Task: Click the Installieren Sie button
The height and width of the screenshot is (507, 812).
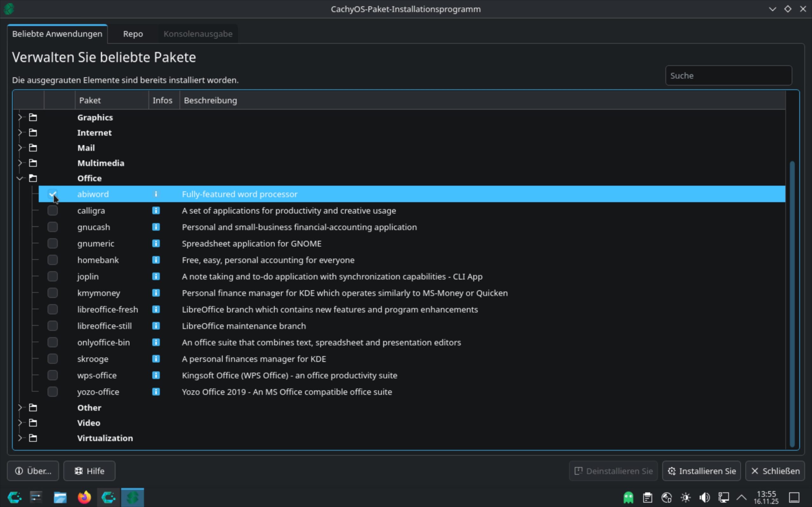Action: point(701,471)
